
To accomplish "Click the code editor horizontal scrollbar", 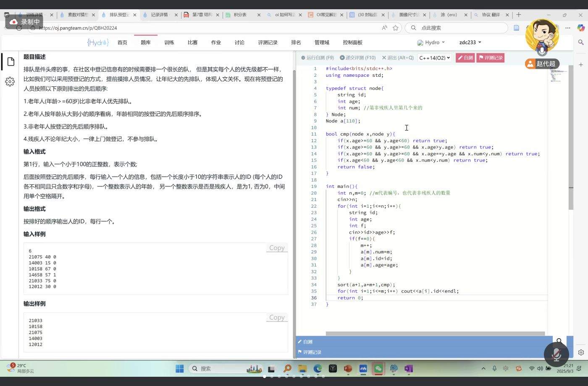I will pyautogui.click(x=435, y=334).
